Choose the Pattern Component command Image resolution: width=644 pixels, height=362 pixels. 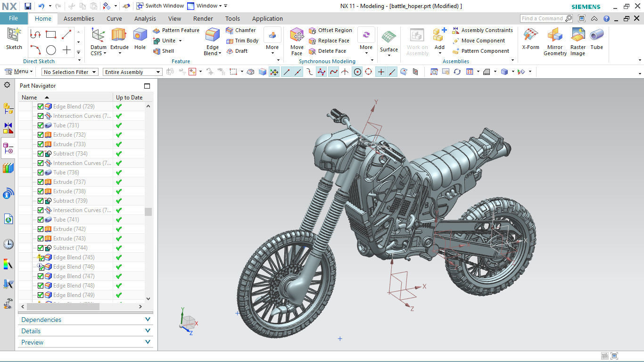[481, 51]
